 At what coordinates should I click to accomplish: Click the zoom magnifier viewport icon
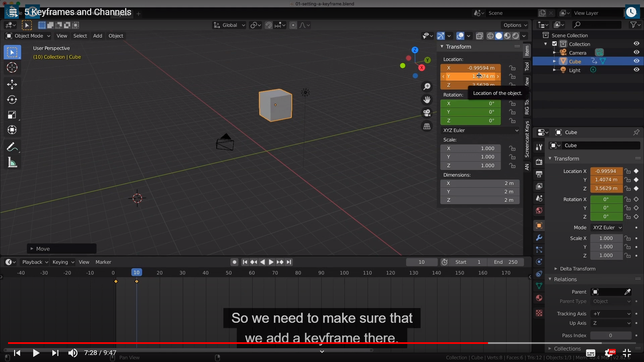click(427, 86)
